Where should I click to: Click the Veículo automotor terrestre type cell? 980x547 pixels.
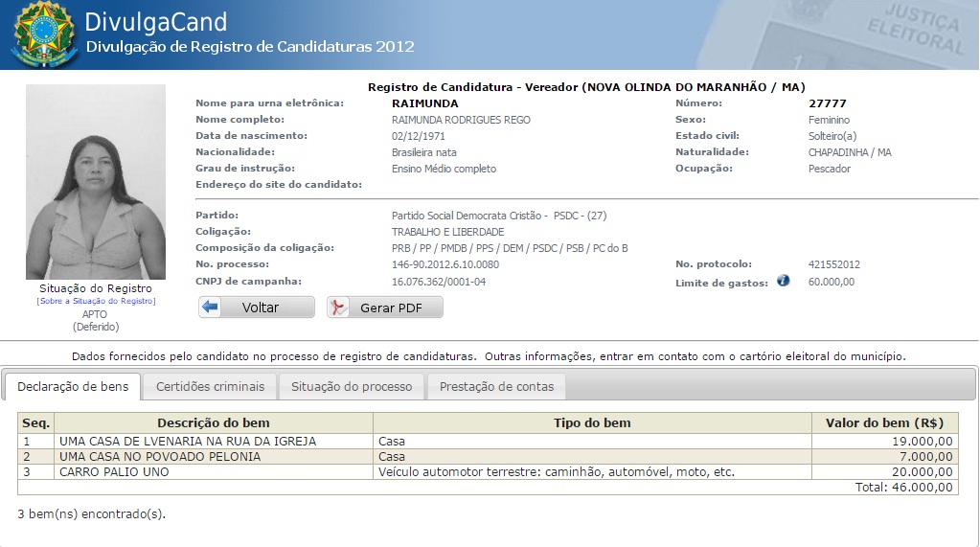[592, 472]
